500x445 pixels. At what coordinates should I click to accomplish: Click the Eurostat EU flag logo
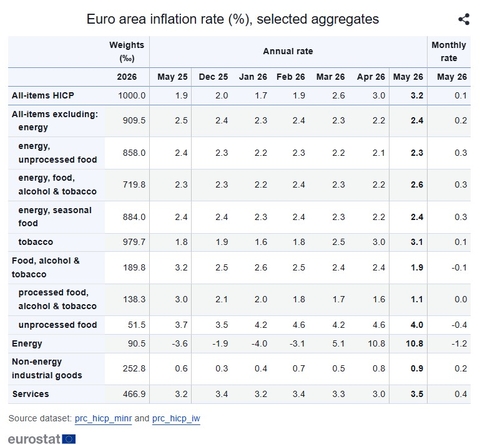[69, 439]
